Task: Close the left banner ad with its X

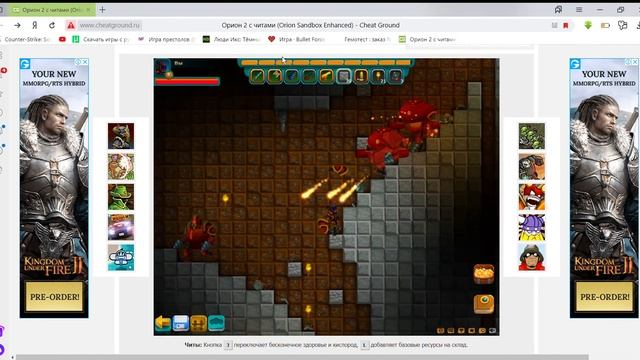Action: pyautogui.click(x=84, y=62)
